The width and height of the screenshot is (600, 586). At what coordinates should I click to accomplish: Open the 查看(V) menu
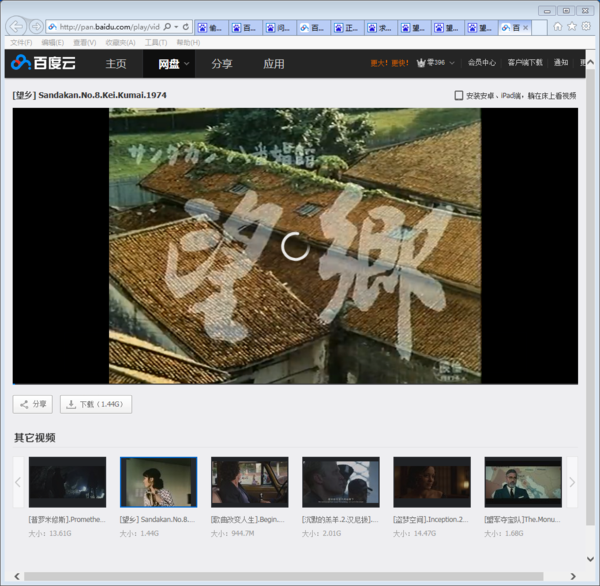tap(85, 42)
